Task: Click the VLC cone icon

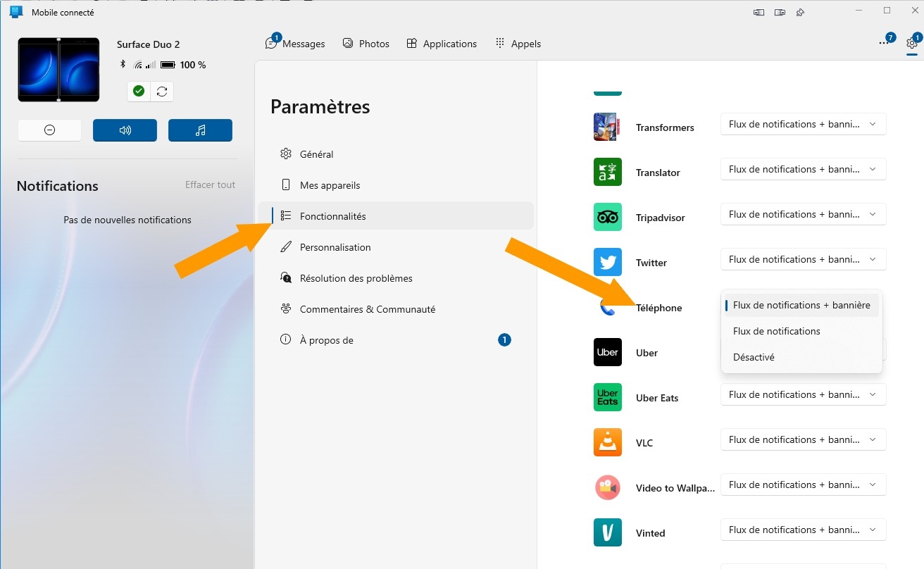Action: (x=607, y=443)
